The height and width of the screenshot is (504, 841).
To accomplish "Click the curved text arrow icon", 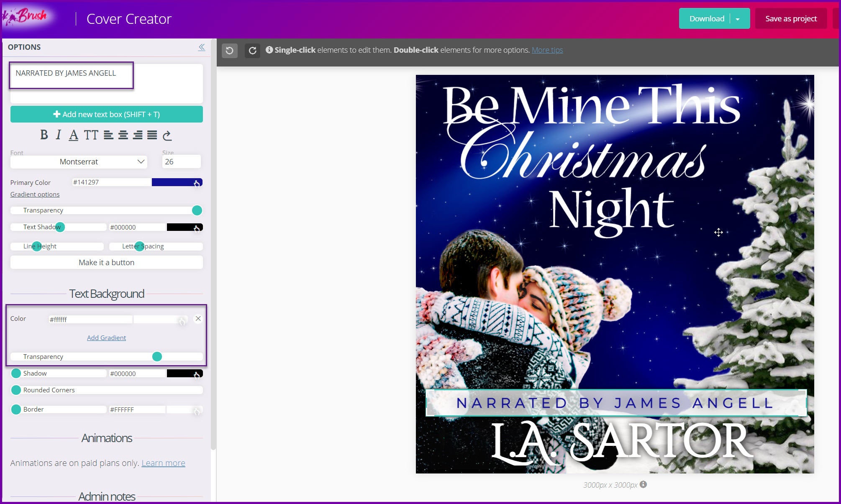I will (x=167, y=135).
